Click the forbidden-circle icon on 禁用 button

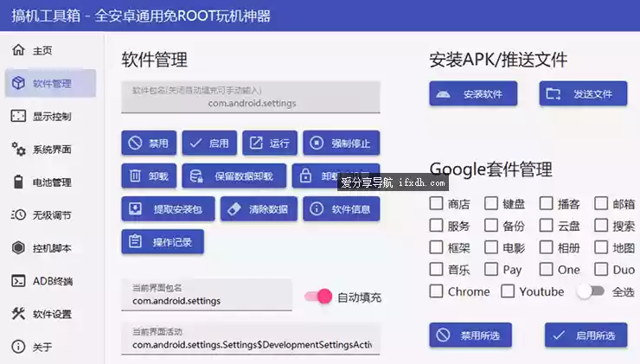[135, 143]
